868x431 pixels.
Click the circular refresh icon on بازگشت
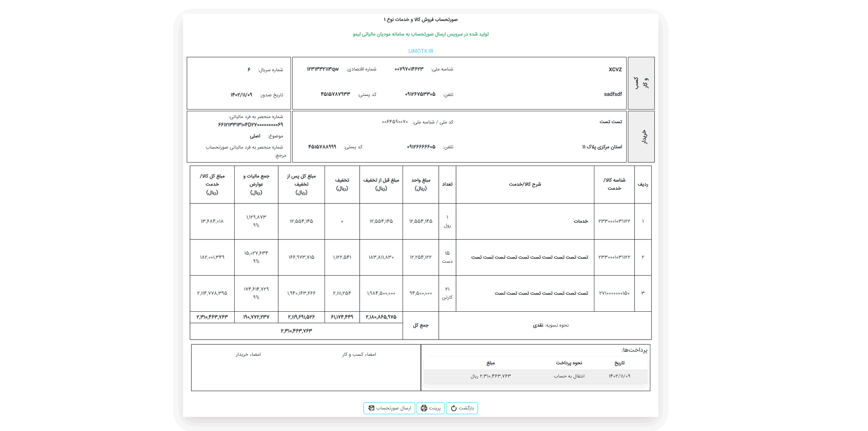coord(453,408)
